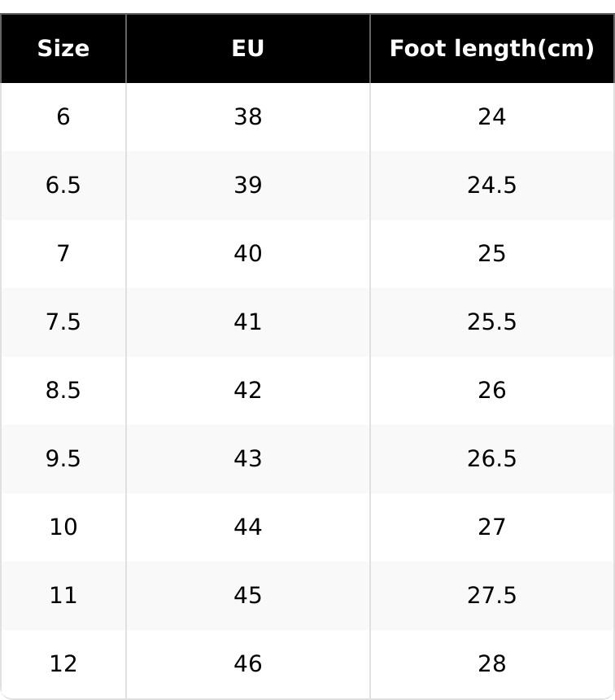Screen dimensions: 615x700
Task: Click size 10 in Size column
Action: click(x=63, y=527)
